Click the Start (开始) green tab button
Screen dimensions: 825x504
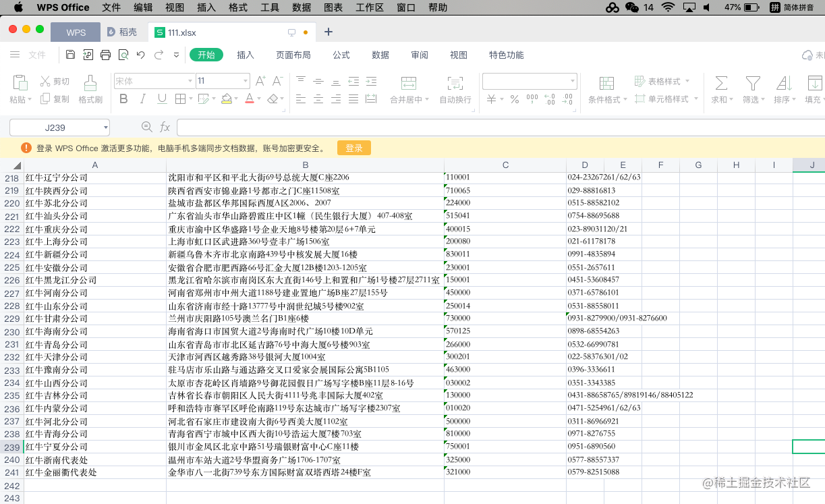pos(206,55)
